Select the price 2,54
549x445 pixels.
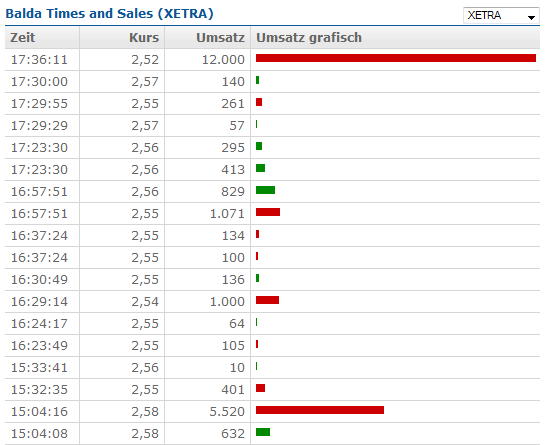[145, 302]
